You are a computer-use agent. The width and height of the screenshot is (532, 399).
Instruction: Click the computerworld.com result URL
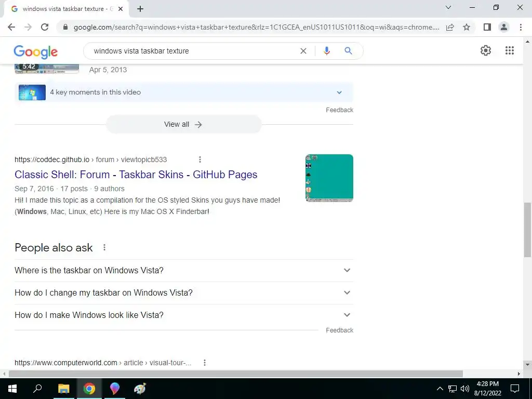click(103, 363)
